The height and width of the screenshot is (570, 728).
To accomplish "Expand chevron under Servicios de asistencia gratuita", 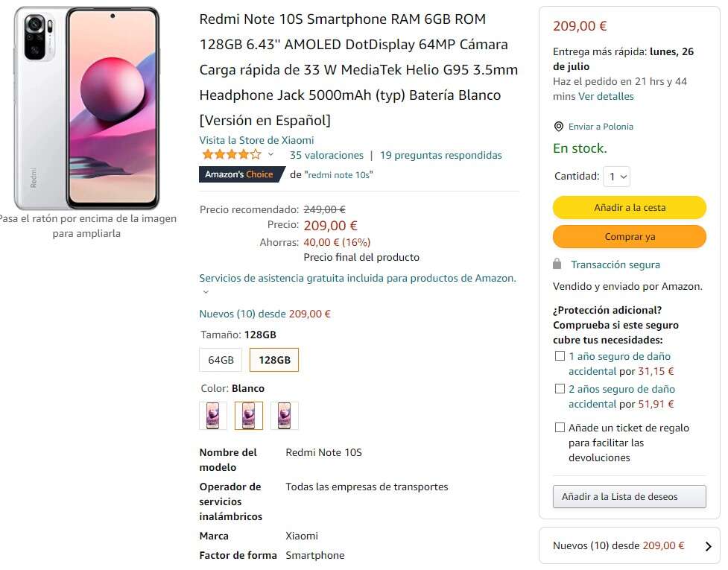I will 206,292.
